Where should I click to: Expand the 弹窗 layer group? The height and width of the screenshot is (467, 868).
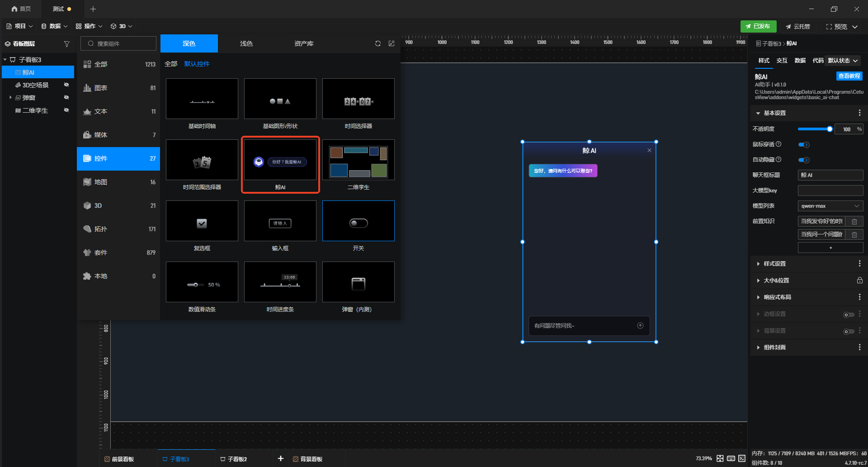pyautogui.click(x=10, y=97)
